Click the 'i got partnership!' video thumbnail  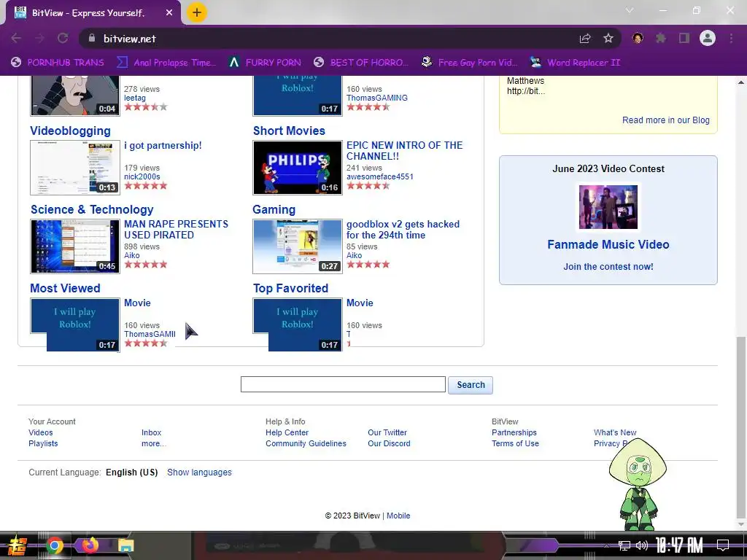(75, 168)
